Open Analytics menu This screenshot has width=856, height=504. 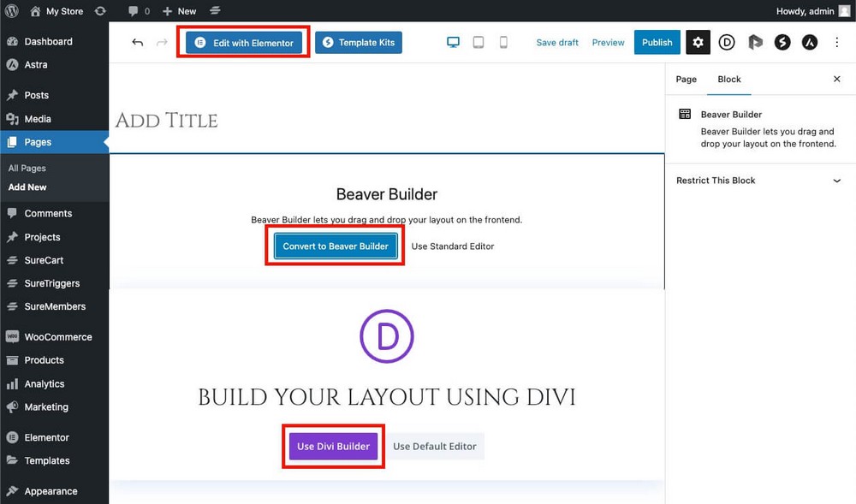[x=55, y=384]
